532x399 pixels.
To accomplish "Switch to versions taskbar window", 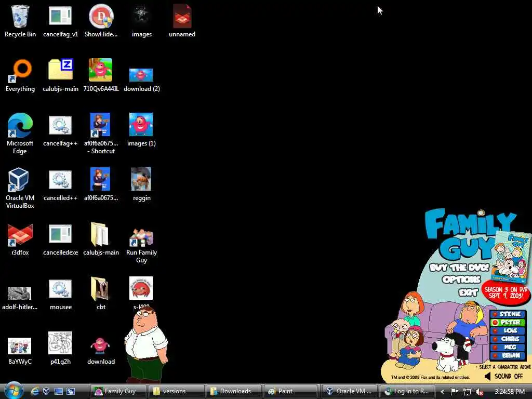I will click(177, 391).
